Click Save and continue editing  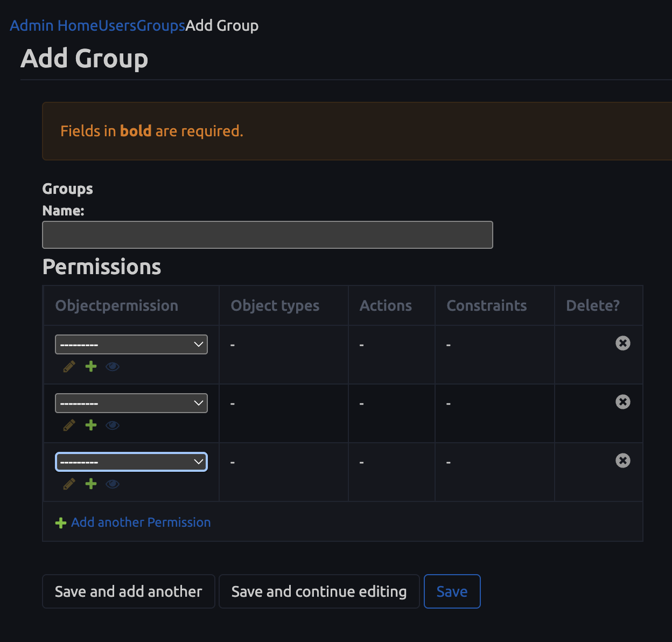319,591
